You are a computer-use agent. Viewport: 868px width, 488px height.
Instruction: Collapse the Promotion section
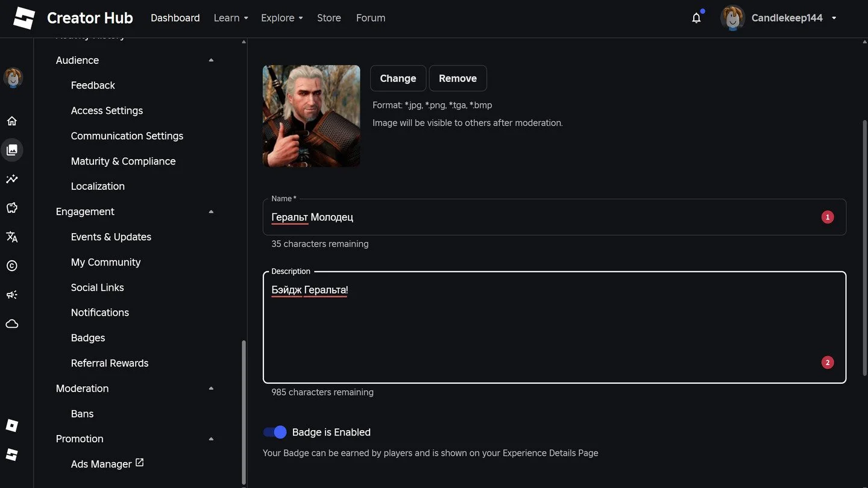coord(211,439)
